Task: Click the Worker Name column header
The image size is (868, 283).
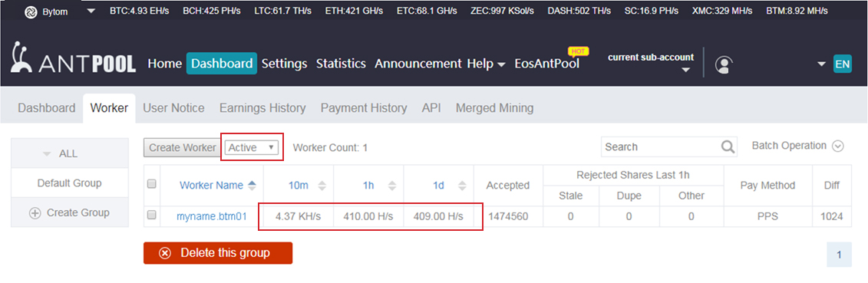Action: (212, 186)
